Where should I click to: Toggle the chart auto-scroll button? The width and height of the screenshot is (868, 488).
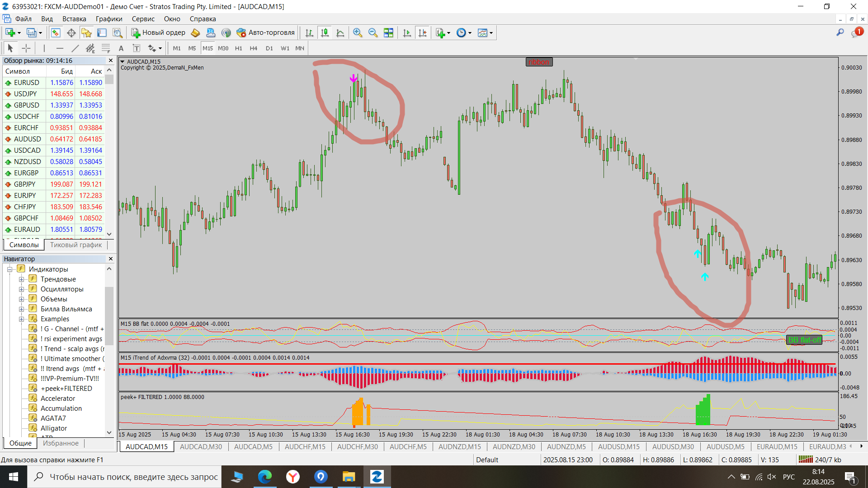pos(407,33)
